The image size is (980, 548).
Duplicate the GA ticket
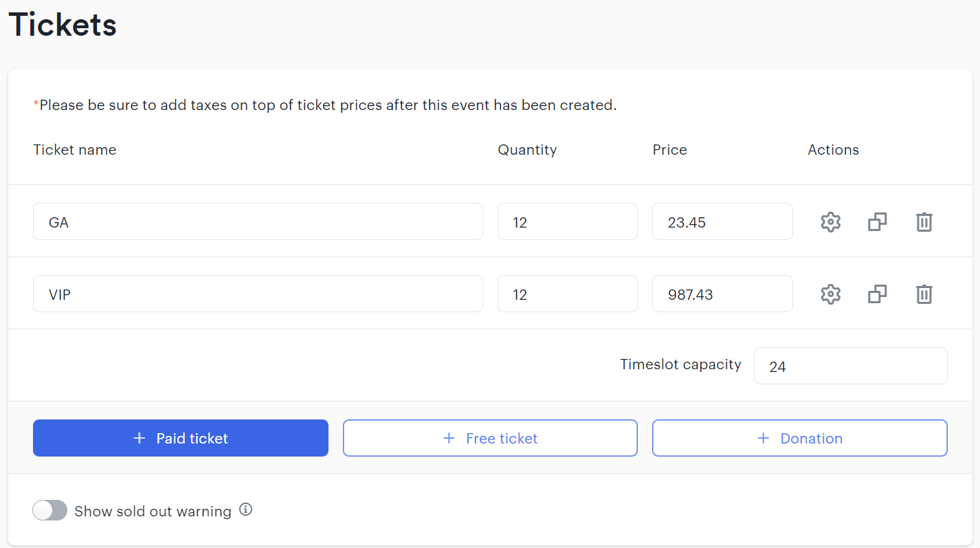(x=878, y=222)
